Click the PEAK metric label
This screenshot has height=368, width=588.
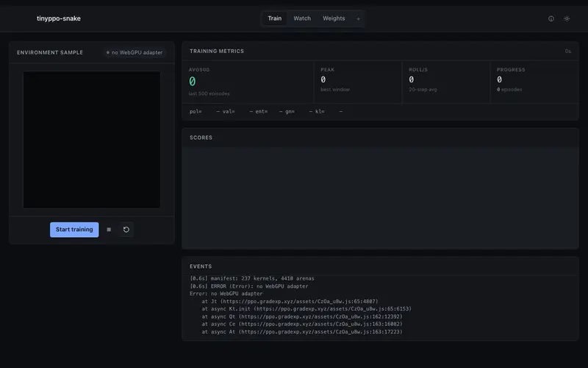tap(327, 69)
